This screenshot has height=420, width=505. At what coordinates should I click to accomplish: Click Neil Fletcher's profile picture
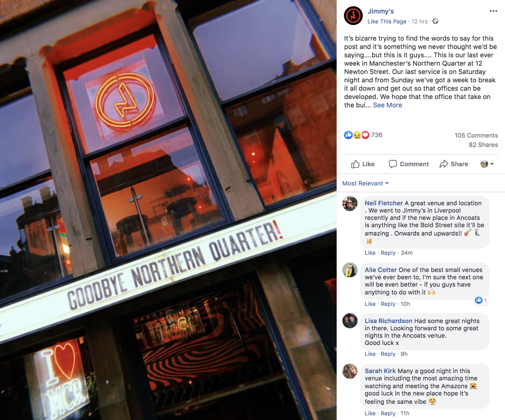pyautogui.click(x=350, y=204)
